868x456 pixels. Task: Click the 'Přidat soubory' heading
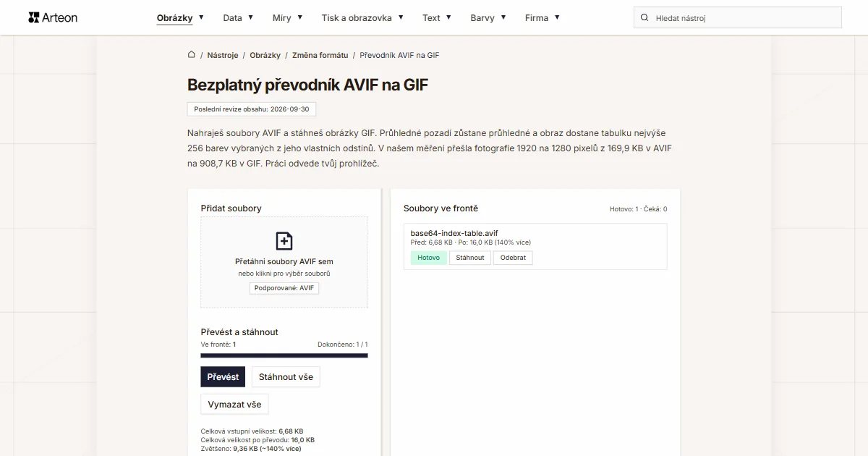[231, 208]
